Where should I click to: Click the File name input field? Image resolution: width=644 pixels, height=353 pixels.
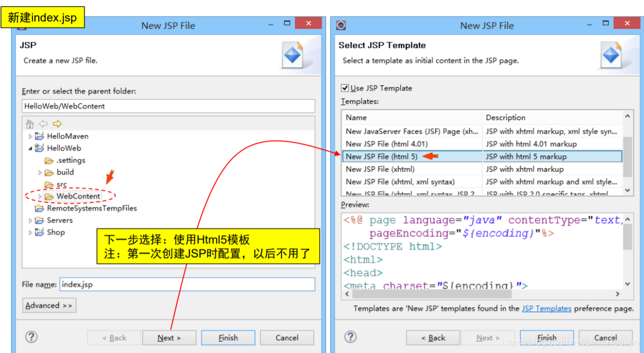point(187,285)
